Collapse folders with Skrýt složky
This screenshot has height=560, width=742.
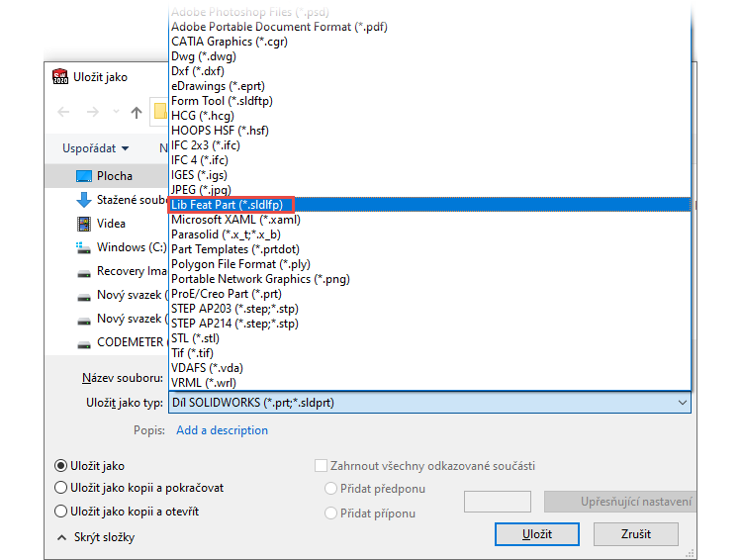point(96,537)
